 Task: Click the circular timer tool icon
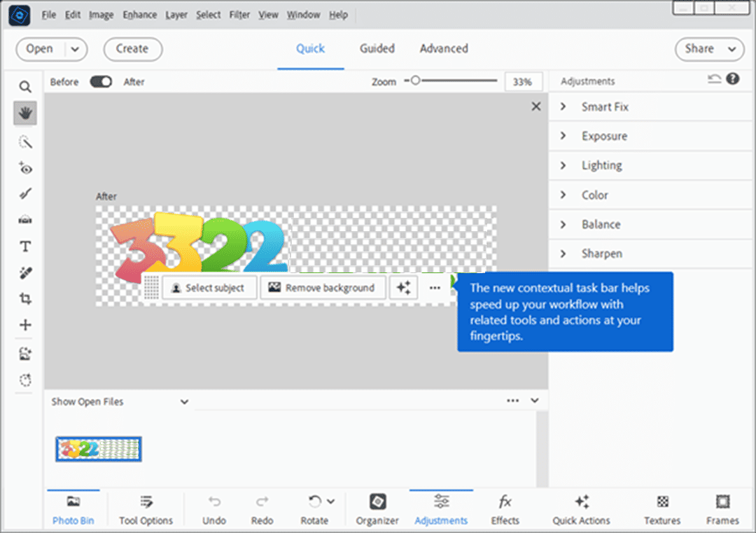point(25,380)
